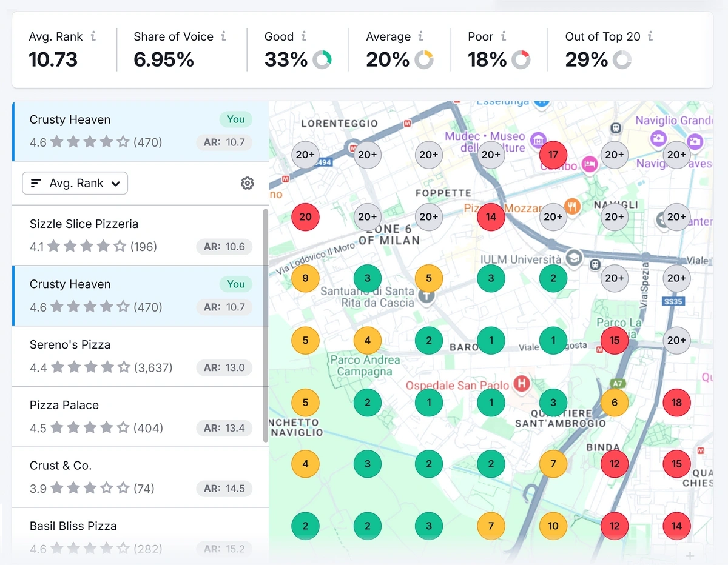Click the (74) review count
This screenshot has height=565, width=728.
pos(144,489)
